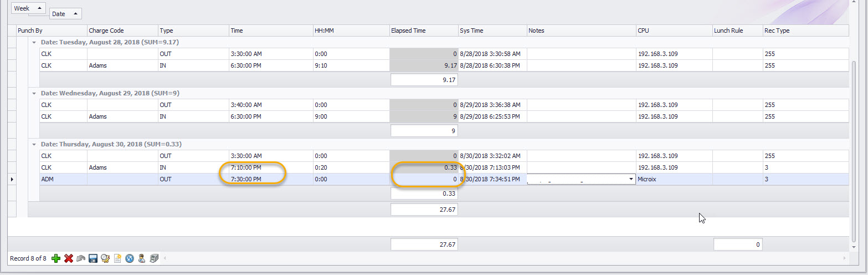Collapse the Wednesday, August 29 date group
The image size is (868, 275).
34,93
